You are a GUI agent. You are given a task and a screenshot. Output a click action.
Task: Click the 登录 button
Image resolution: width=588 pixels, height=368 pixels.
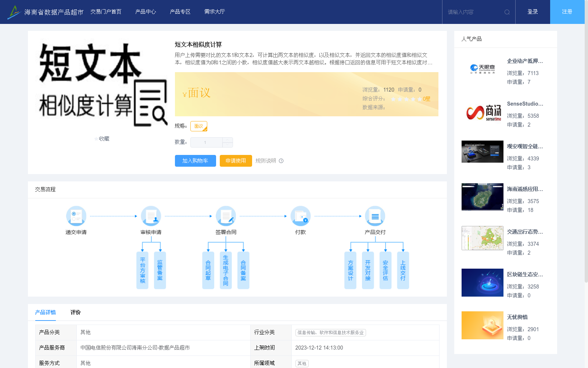point(533,12)
